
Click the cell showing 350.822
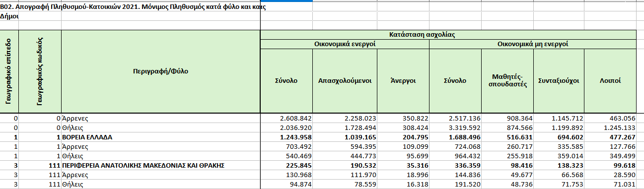tap(403, 119)
